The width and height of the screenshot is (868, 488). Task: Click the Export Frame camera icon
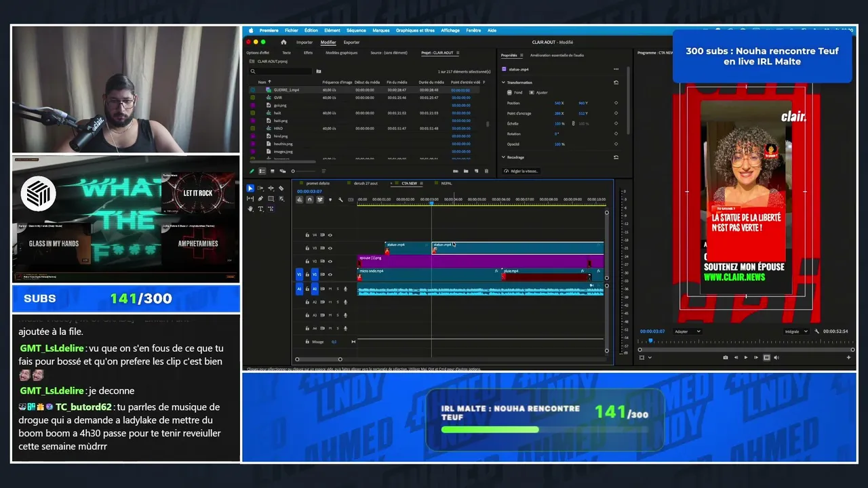(726, 357)
